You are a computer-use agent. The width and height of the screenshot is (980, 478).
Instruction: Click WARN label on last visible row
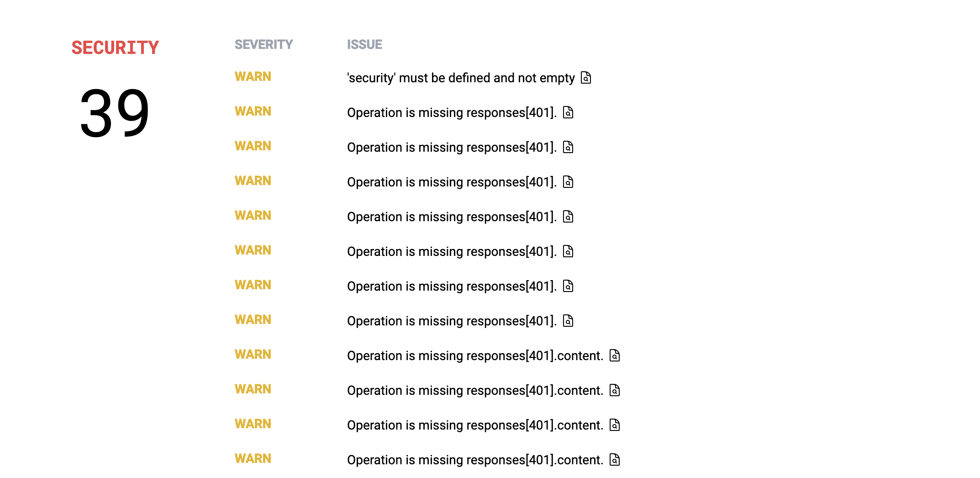253,458
